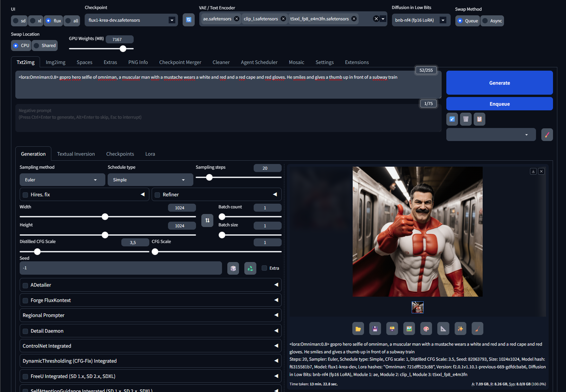Screen dimensions: 566x392
Task: Click the Width value field
Action: (x=182, y=208)
